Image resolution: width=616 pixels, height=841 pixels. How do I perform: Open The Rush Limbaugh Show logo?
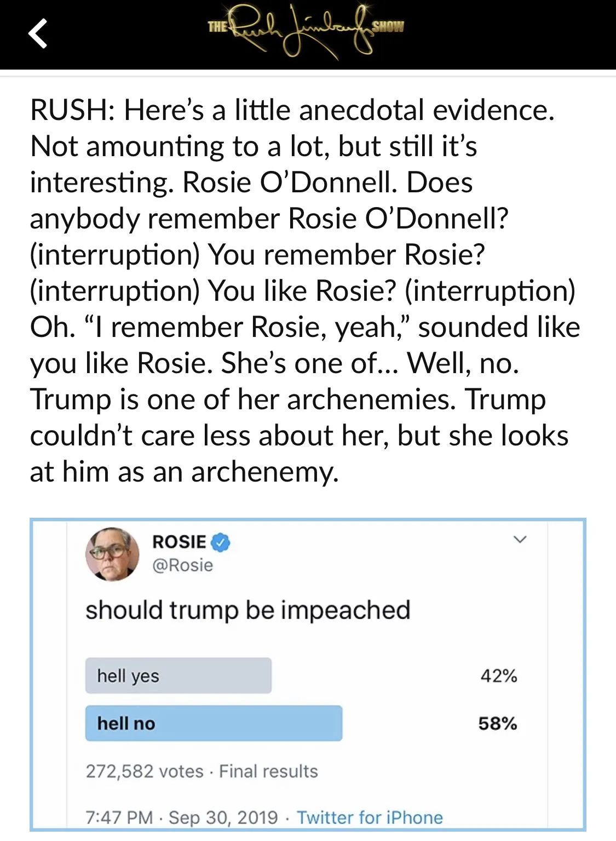(306, 30)
